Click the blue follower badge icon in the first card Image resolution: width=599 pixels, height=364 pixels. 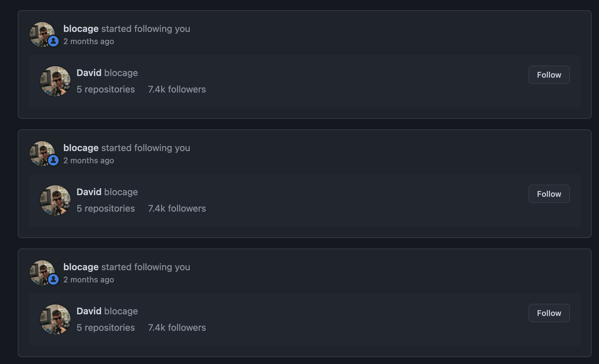53,41
